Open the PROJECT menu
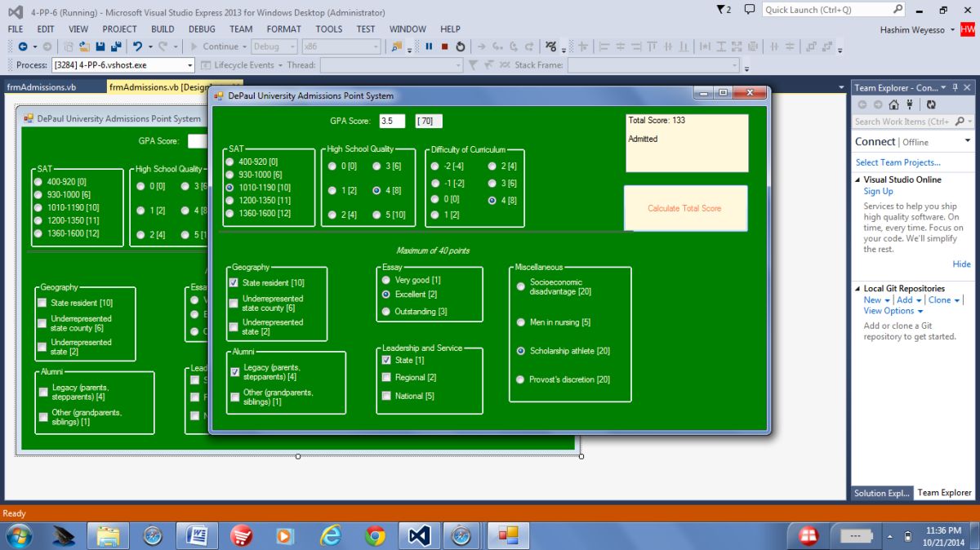Viewport: 980px width, 550px height. (x=119, y=29)
